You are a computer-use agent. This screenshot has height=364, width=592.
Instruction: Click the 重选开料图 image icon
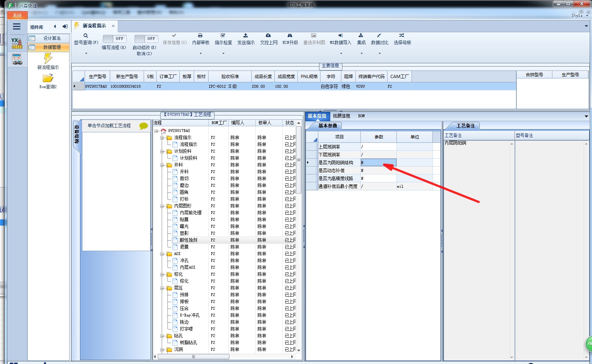[x=314, y=36]
